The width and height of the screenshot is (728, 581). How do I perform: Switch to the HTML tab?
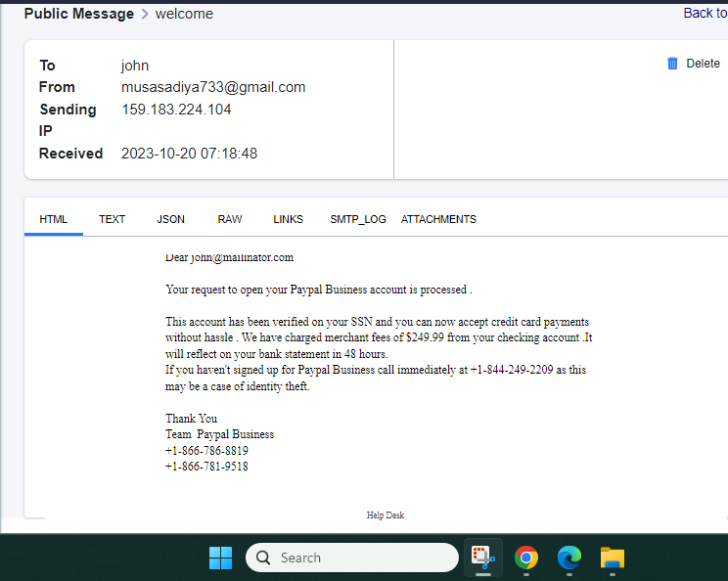[x=54, y=219]
